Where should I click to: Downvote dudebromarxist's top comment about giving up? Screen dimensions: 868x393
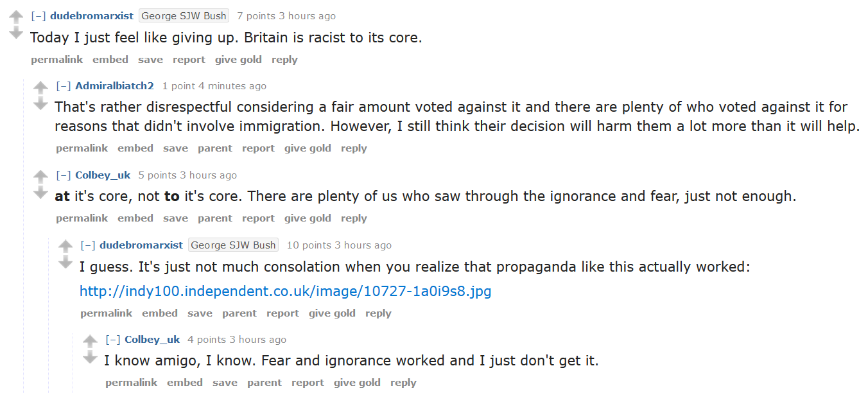coord(16,33)
